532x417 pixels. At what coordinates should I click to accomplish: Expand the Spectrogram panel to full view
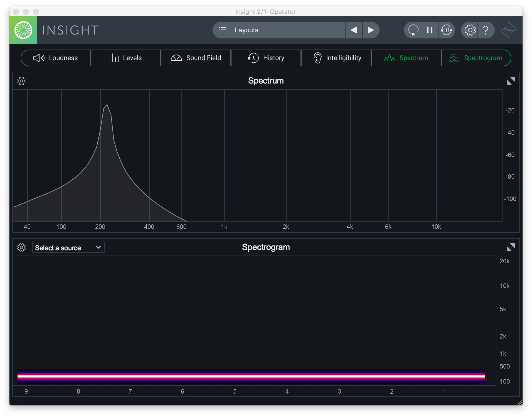pos(511,247)
